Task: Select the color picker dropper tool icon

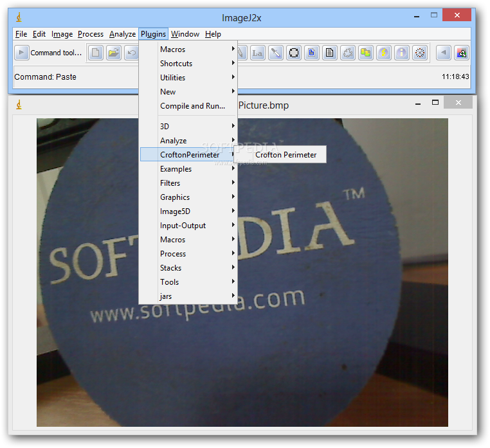Action: point(276,53)
